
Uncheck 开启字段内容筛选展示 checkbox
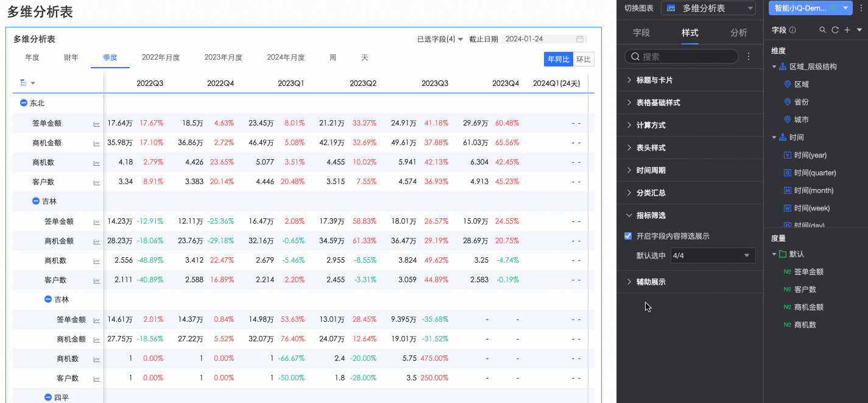point(628,236)
